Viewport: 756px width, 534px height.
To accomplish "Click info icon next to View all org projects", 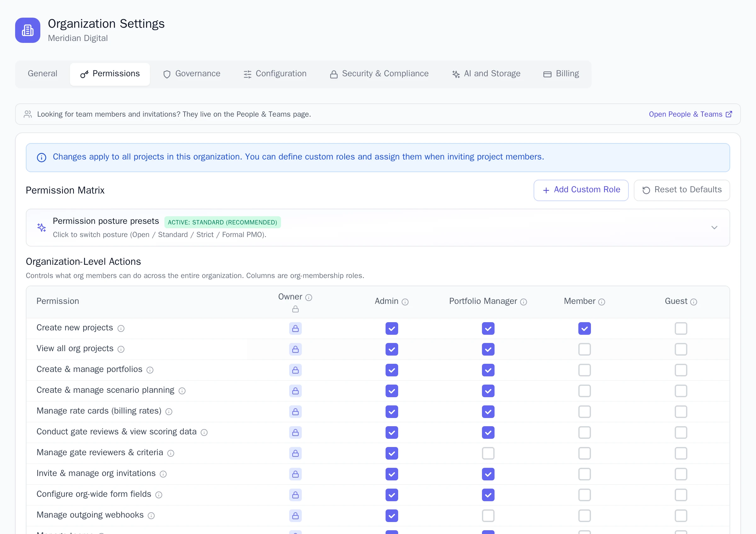I will point(121,349).
